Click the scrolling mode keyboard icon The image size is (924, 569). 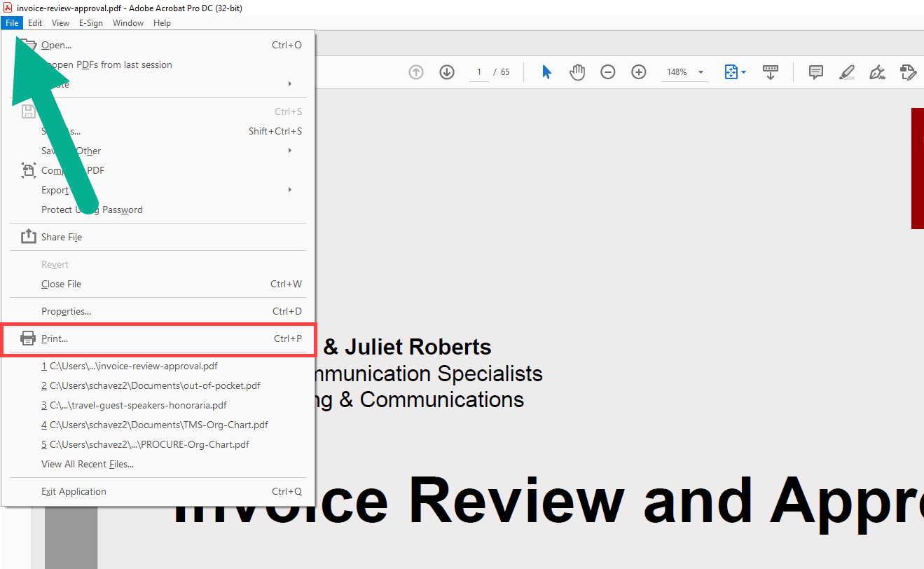tap(771, 72)
